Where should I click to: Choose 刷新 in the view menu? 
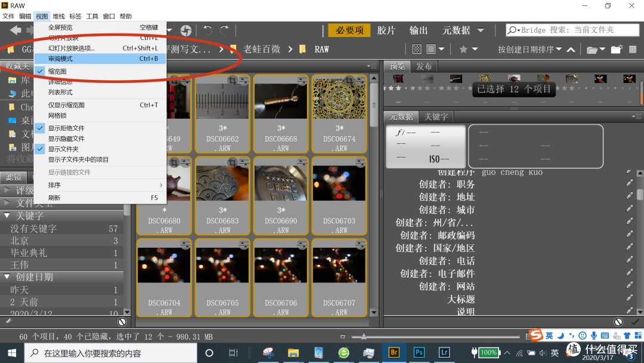(100, 198)
